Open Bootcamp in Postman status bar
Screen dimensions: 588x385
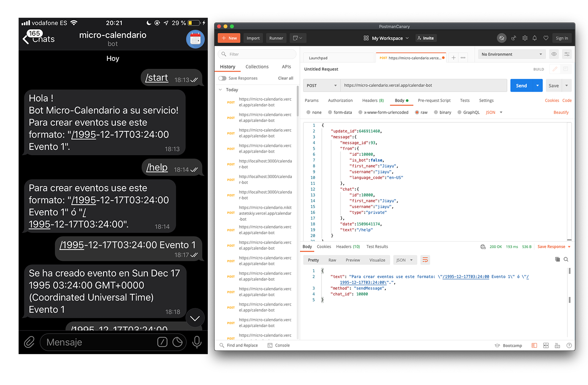[508, 345]
